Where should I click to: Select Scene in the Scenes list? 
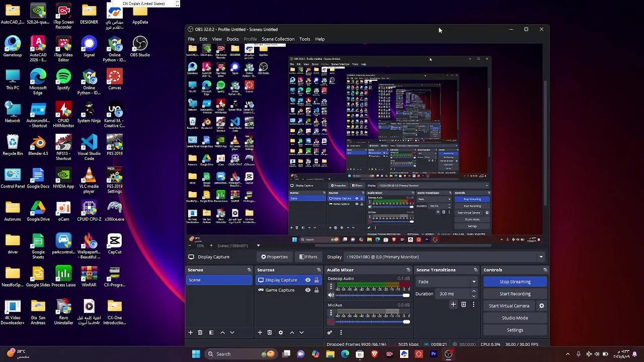tap(219, 280)
